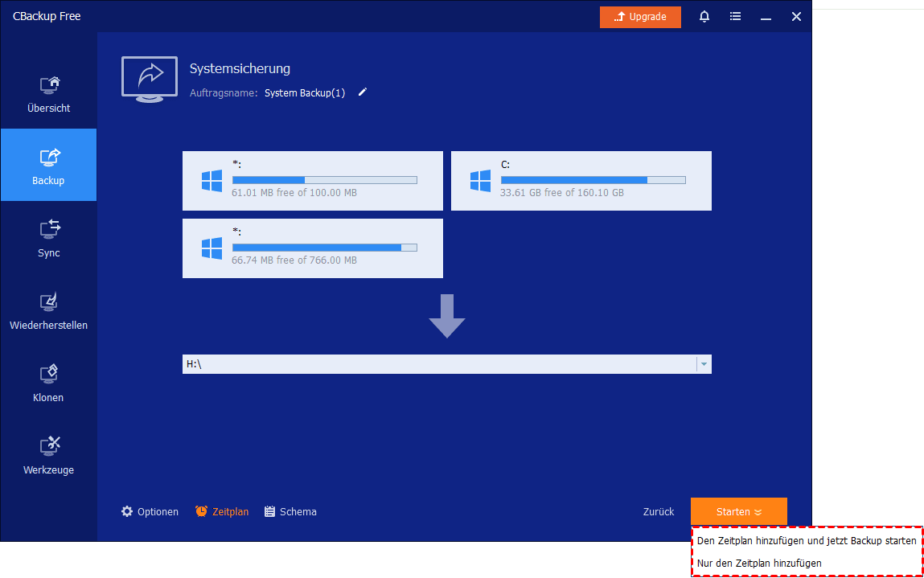Screen dimensions: 924x578
Task: Select the Backup sidebar tab
Action: point(48,166)
